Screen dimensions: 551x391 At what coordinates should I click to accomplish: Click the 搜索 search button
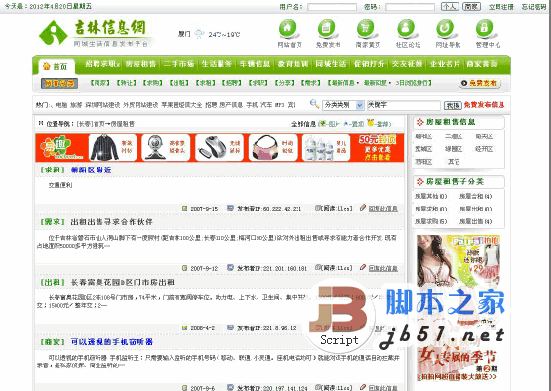pos(452,105)
